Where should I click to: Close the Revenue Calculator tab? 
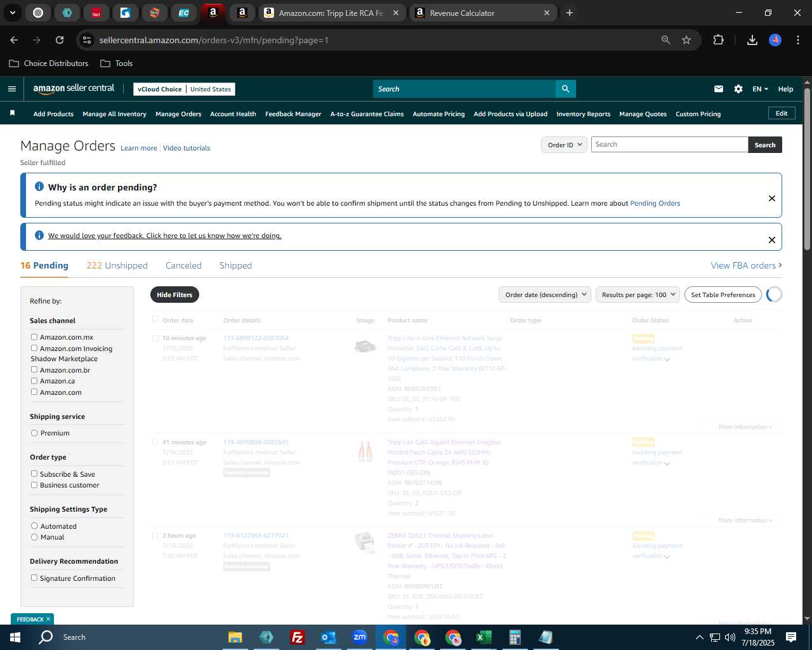547,13
